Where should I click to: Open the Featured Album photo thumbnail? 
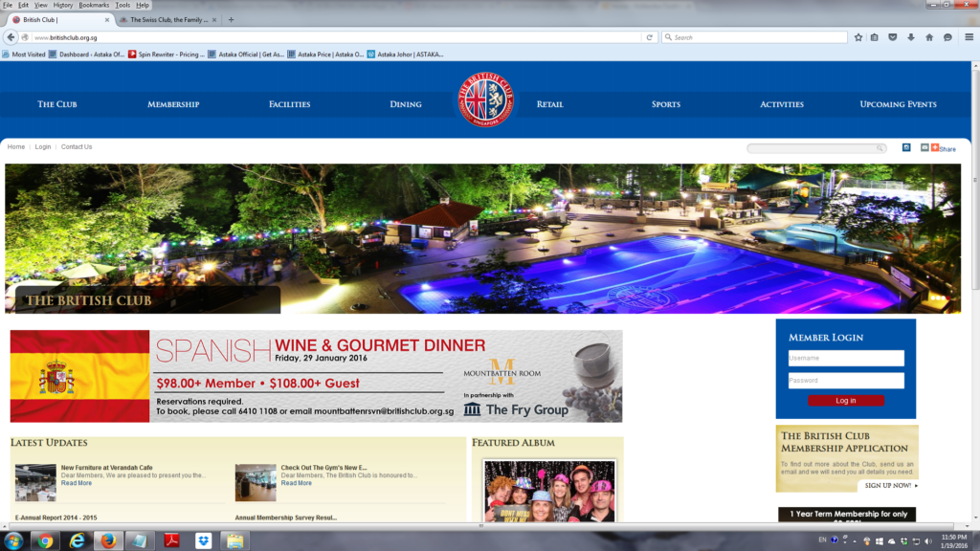tap(549, 491)
